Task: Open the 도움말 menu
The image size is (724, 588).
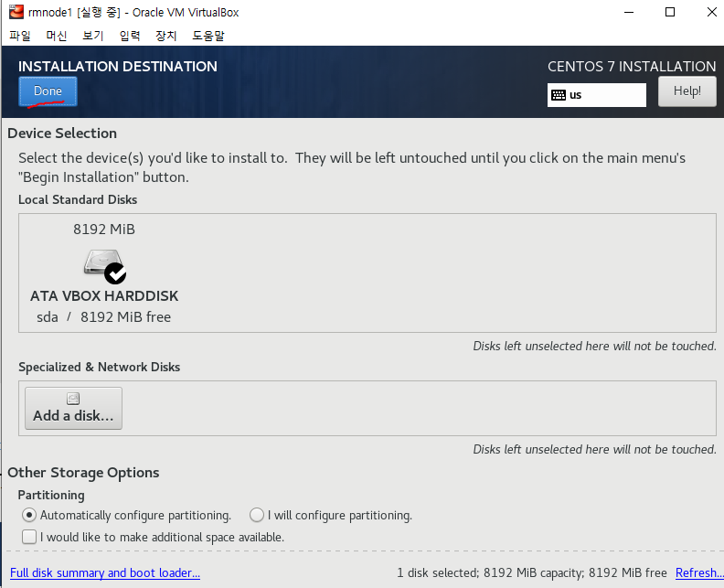Action: click(208, 36)
